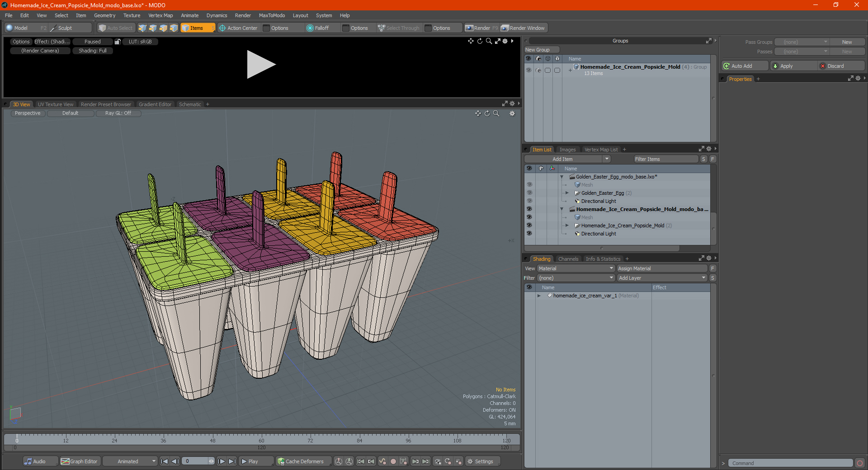
Task: Open the Add Layer dropdown
Action: tap(662, 278)
